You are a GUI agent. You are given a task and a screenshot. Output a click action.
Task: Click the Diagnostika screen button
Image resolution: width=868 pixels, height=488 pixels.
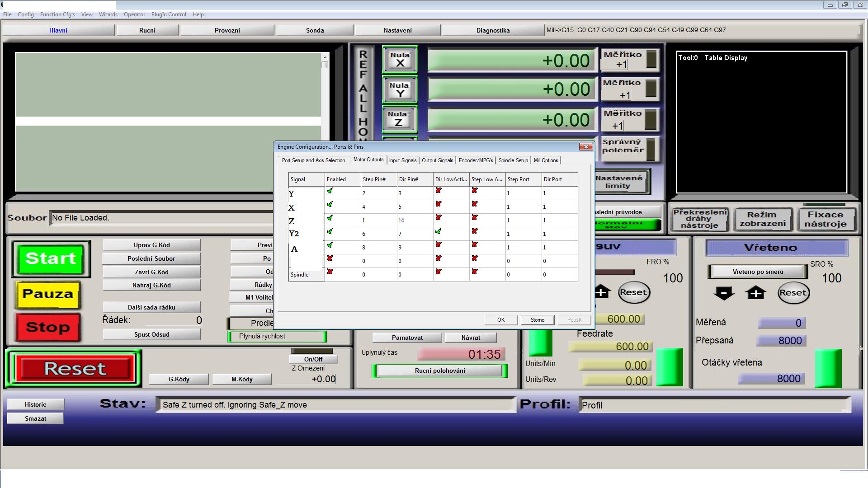pyautogui.click(x=493, y=30)
